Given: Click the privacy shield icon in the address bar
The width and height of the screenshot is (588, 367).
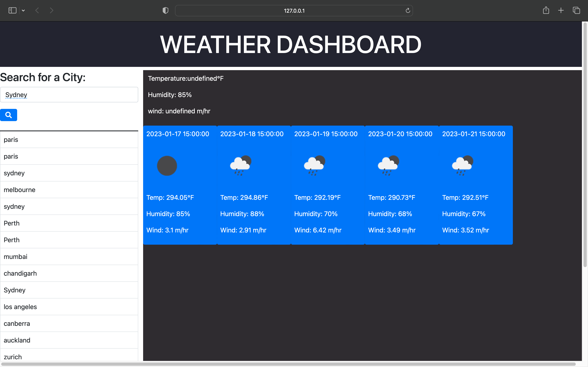Looking at the screenshot, I should coord(165,10).
